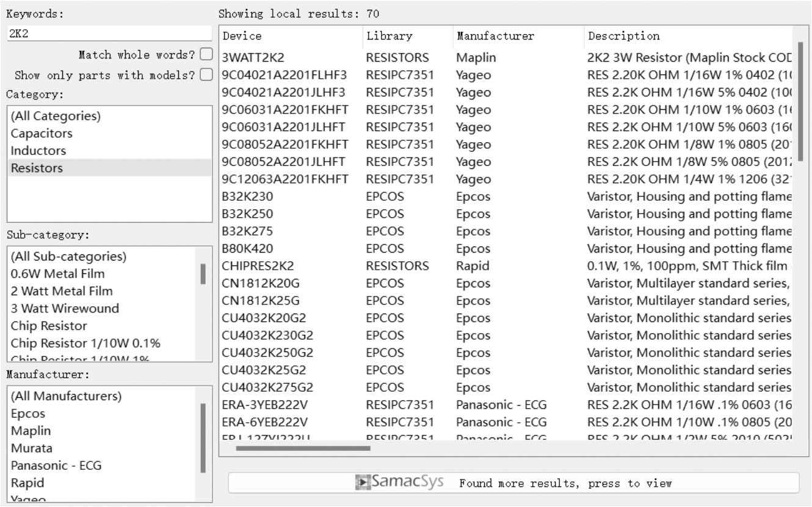Image resolution: width=812 pixels, height=507 pixels.
Task: Click the Keywords field containing 2K2
Action: (109, 34)
